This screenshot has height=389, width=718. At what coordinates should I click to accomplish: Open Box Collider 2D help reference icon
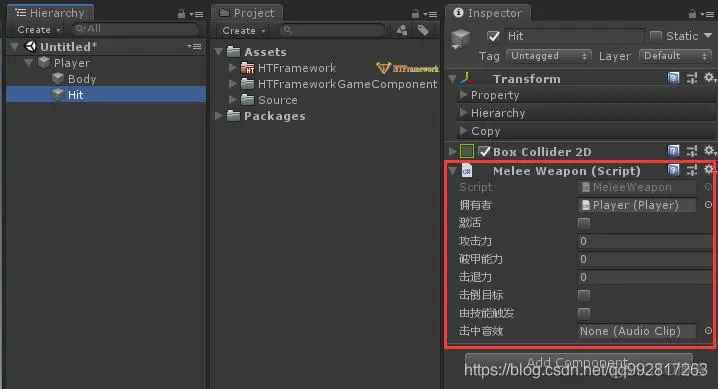[x=674, y=151]
